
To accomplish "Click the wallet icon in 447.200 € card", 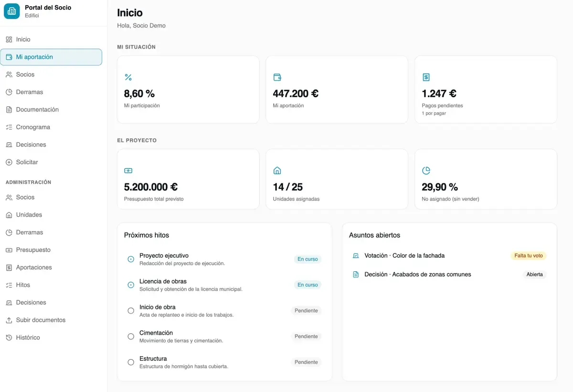I will 277,77.
